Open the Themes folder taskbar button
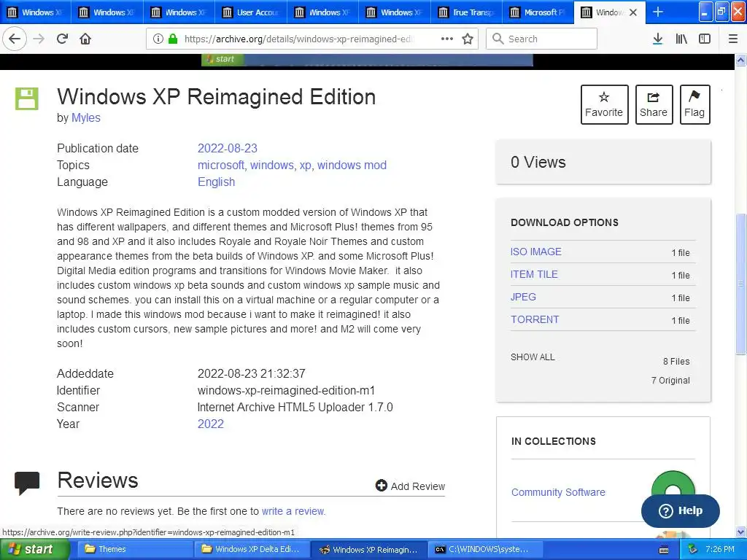747x560 pixels. pos(134,549)
